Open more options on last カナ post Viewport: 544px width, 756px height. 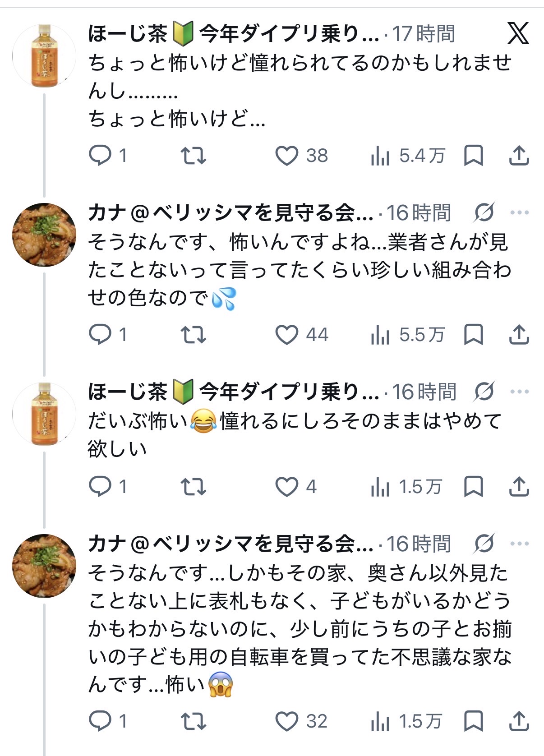519,544
